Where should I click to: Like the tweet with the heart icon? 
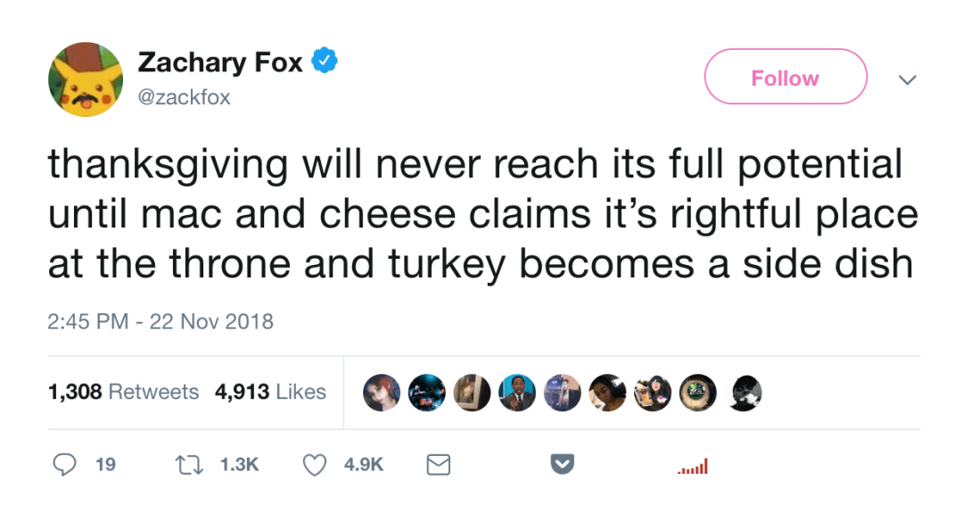pos(315,464)
